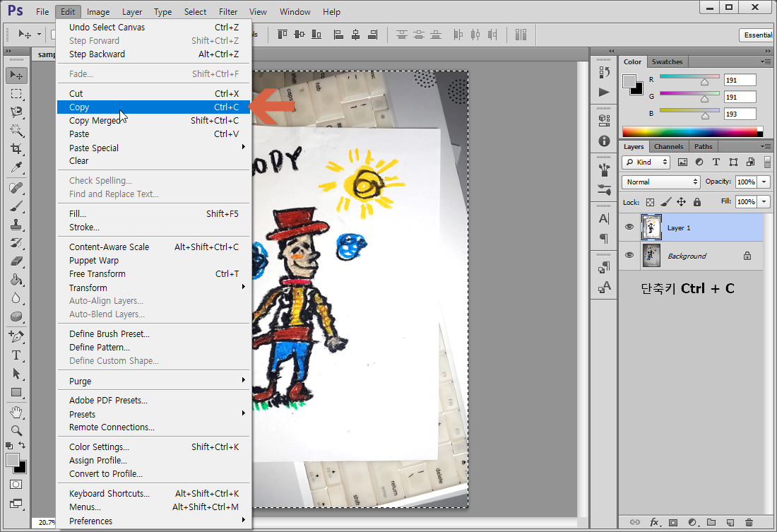Image resolution: width=777 pixels, height=532 pixels.
Task: Open the Fill slider dropdown arrow
Action: click(764, 202)
